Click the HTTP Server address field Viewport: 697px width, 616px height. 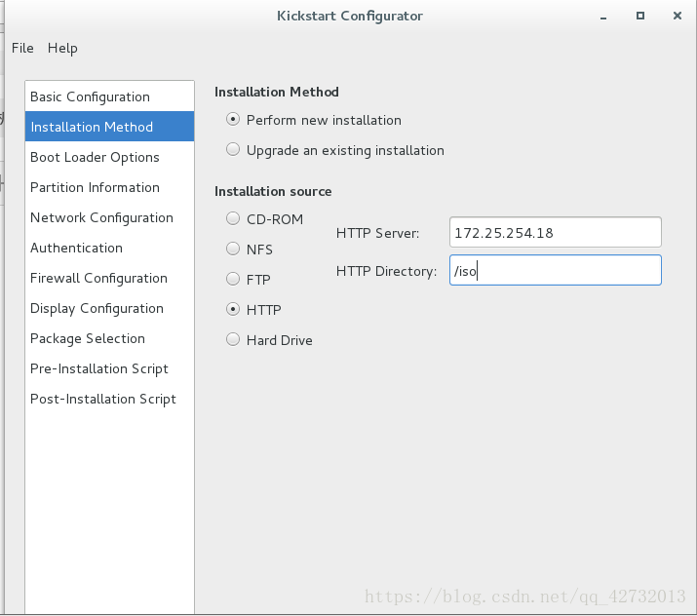(x=556, y=232)
